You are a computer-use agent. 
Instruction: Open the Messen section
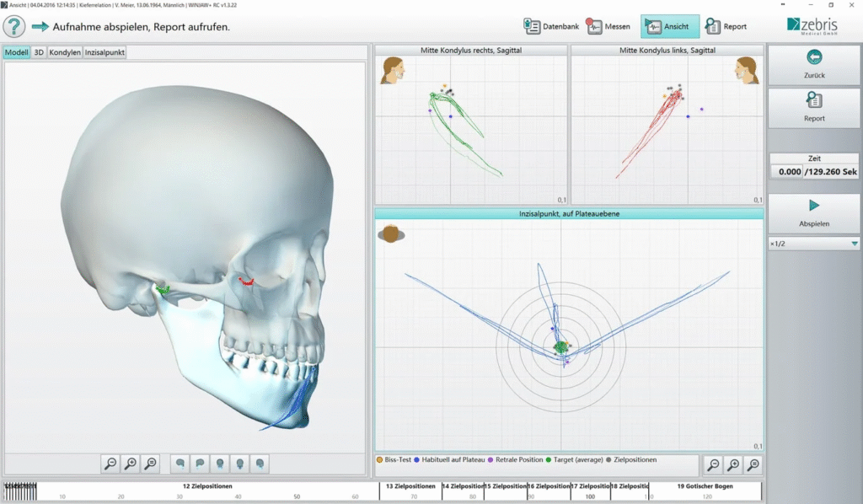(x=608, y=26)
